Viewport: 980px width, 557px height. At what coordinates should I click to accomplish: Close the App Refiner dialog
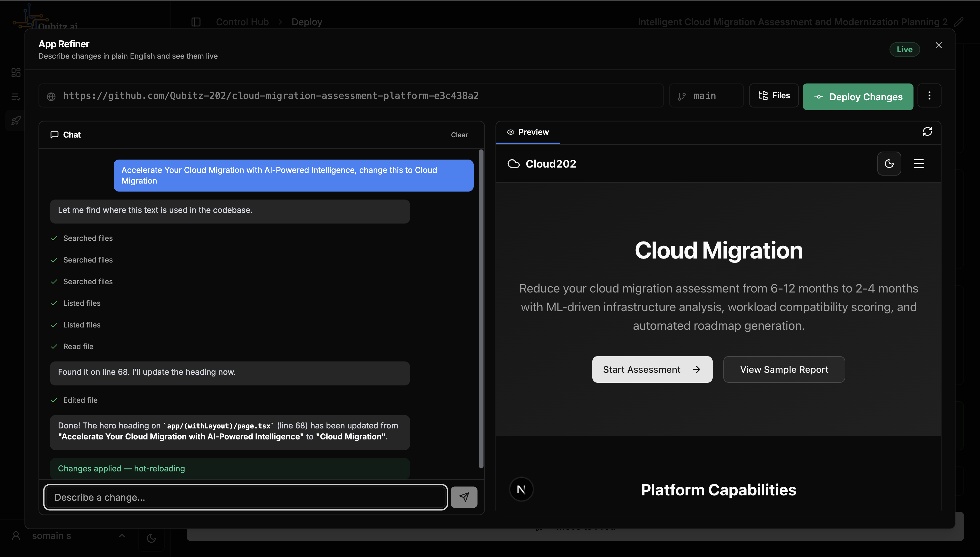pyautogui.click(x=938, y=45)
